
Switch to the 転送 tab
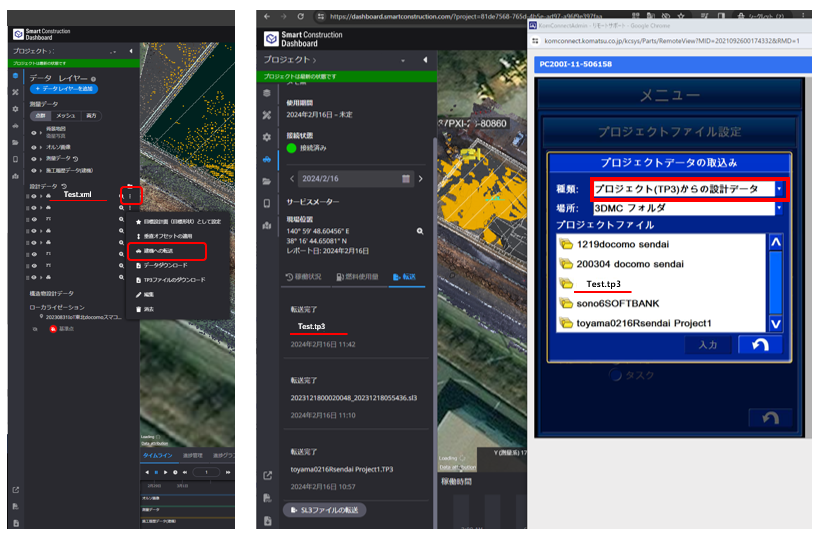point(406,275)
